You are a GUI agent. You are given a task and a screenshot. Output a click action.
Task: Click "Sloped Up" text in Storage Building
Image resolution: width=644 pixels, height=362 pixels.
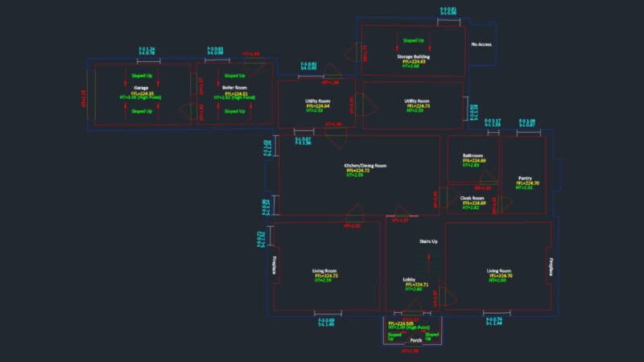tap(413, 41)
